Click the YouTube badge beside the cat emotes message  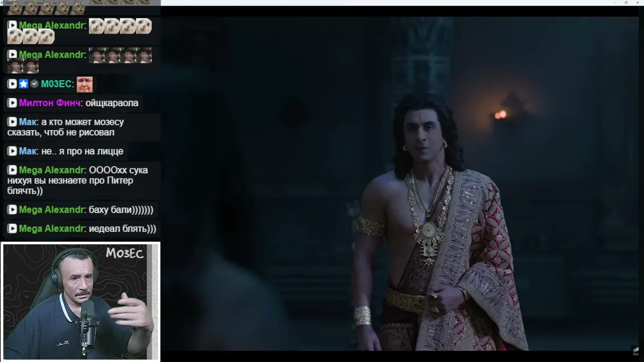point(13,25)
